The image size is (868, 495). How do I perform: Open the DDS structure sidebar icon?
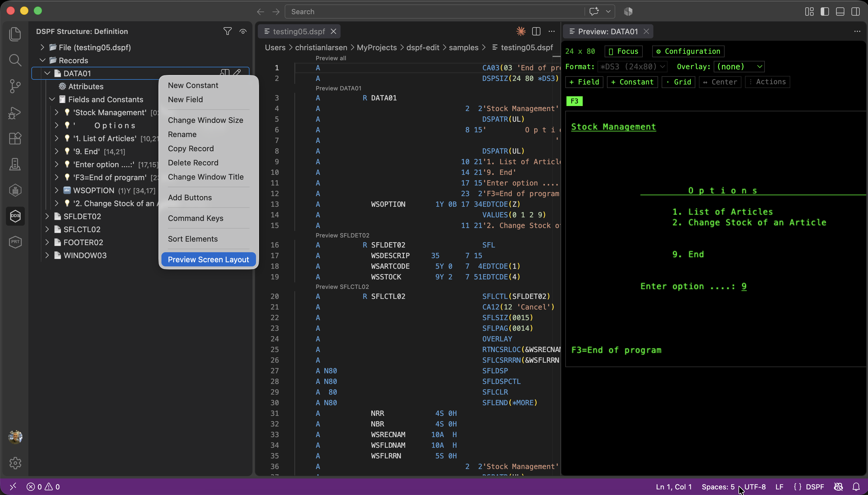(15, 216)
